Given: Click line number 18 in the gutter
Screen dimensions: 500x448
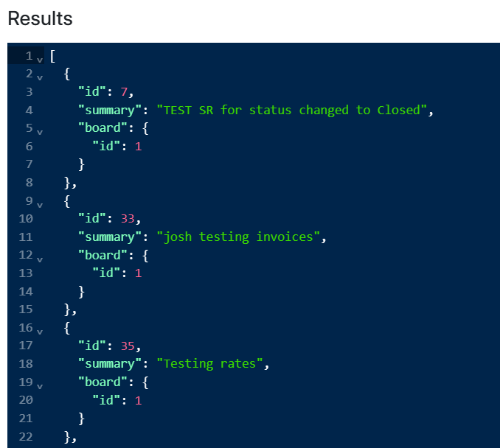Looking at the screenshot, I should 26,364.
